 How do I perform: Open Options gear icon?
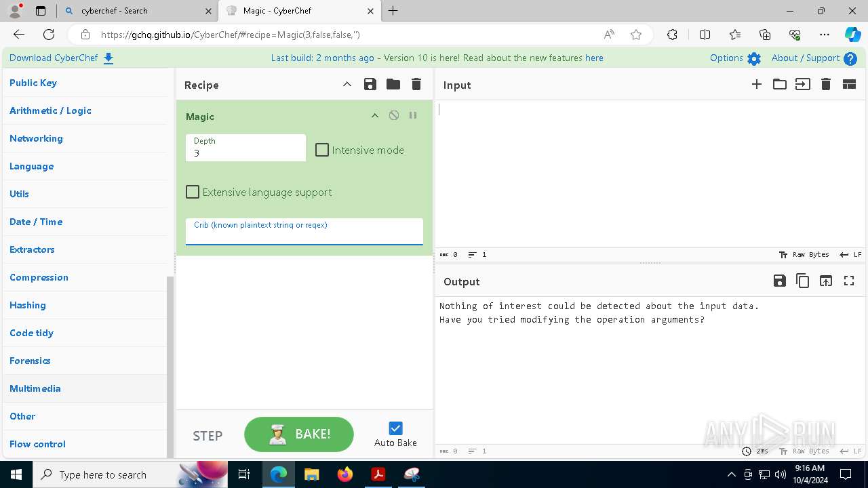point(754,58)
